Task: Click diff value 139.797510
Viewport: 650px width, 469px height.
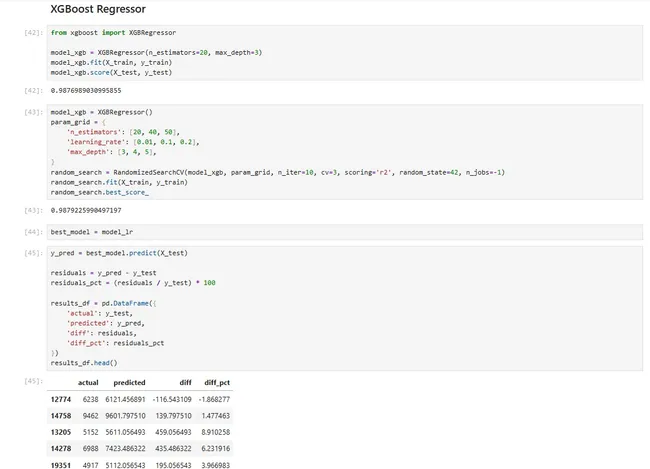Action: (173, 416)
